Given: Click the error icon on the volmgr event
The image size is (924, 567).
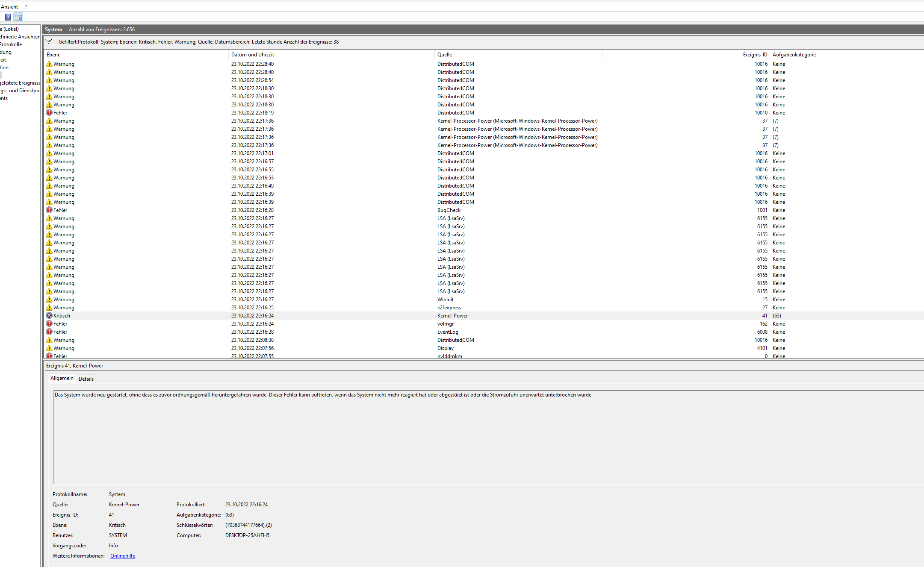Looking at the screenshot, I should (x=49, y=323).
